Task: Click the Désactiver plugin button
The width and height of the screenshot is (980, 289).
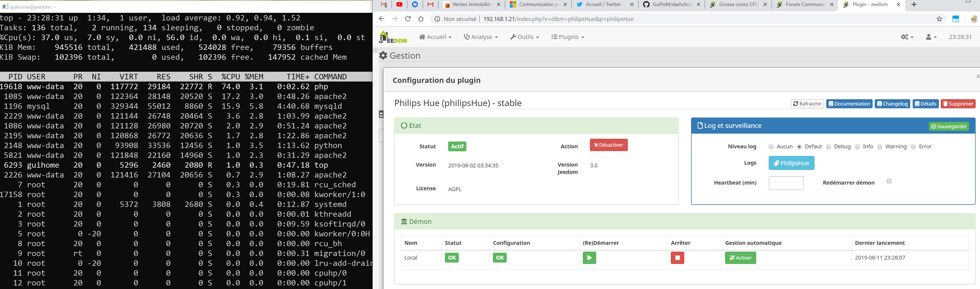Action: (x=609, y=145)
